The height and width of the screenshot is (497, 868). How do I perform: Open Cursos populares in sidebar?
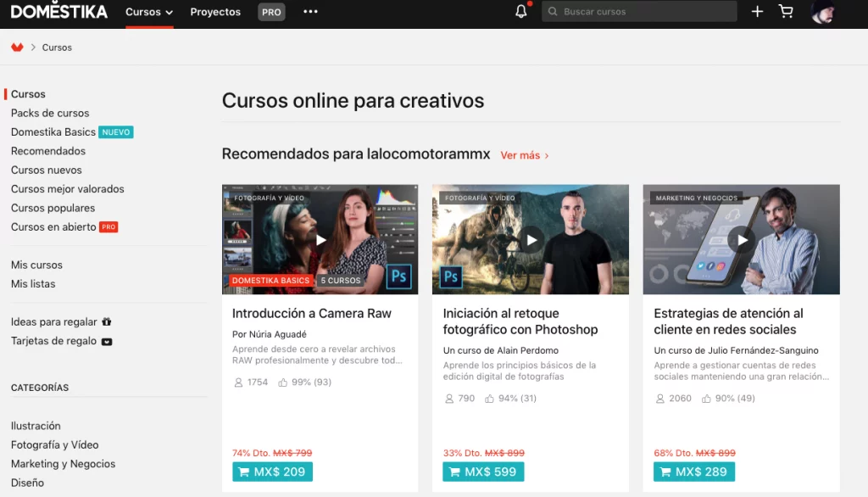tap(53, 208)
